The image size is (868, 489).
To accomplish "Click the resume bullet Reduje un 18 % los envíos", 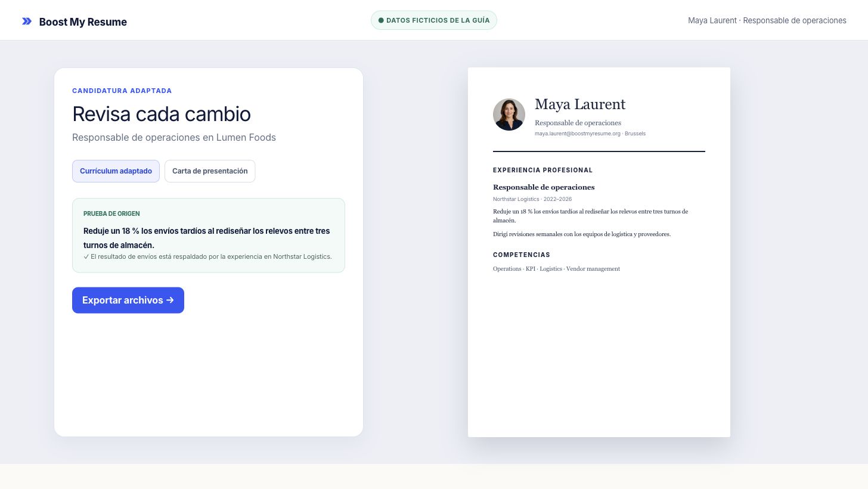I will (x=590, y=216).
